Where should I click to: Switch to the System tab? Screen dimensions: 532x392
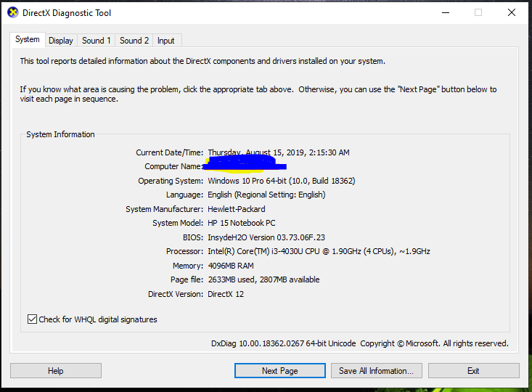point(27,39)
